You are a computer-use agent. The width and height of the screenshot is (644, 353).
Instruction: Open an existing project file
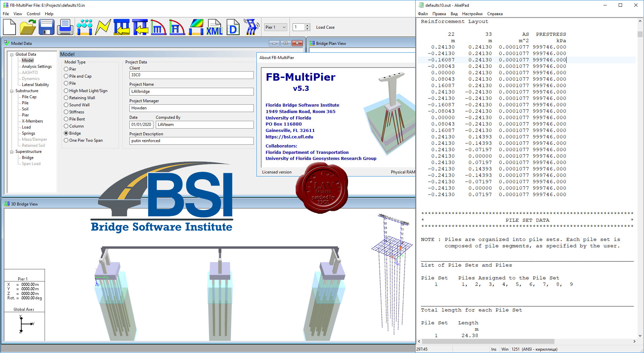(x=28, y=27)
